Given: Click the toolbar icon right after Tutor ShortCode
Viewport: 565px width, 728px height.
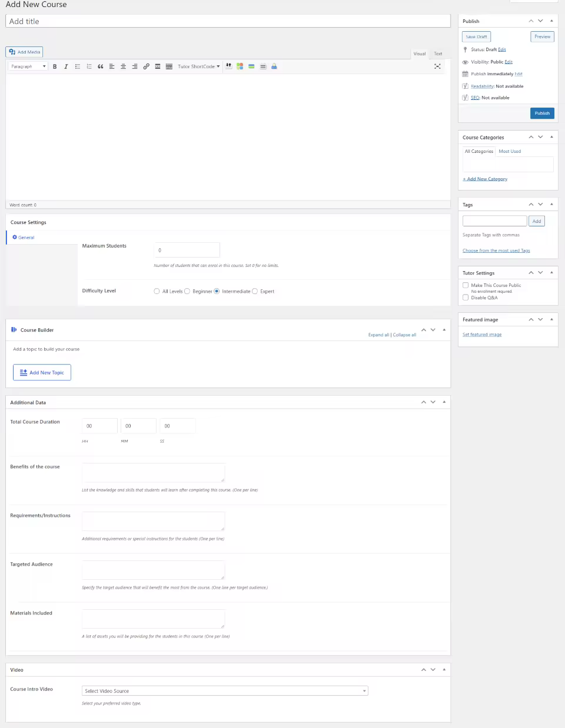Looking at the screenshot, I should tap(229, 66).
